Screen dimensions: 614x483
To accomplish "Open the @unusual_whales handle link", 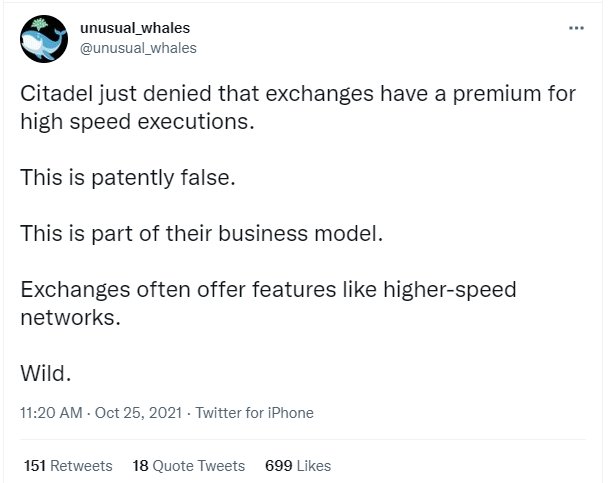I will click(x=138, y=48).
